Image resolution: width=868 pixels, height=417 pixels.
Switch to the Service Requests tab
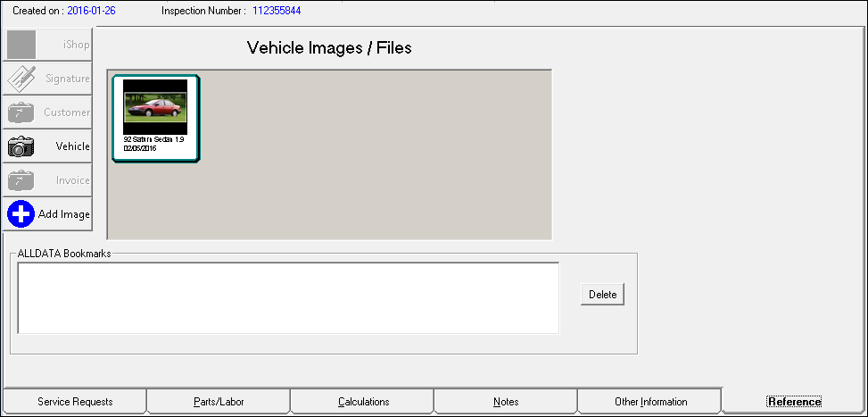tap(75, 402)
